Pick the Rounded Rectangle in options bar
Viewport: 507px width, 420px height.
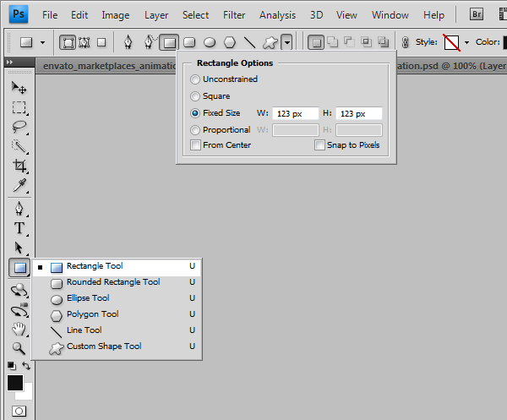coord(189,42)
